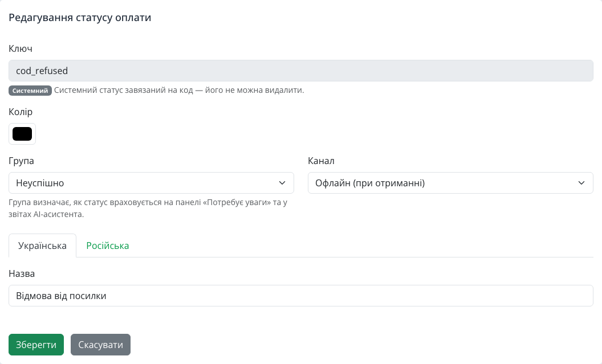
Task: Click the Колір label
Action: point(21,112)
